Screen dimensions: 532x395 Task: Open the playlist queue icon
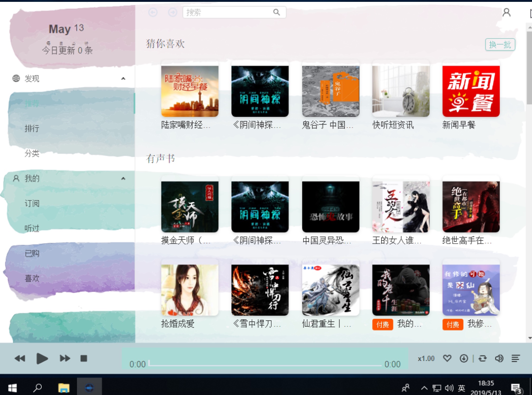click(515, 358)
